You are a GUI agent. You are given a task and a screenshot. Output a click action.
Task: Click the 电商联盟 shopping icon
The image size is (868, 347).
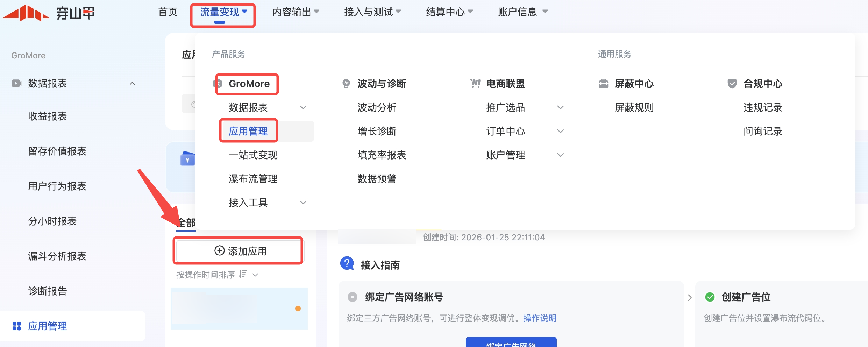coord(475,84)
